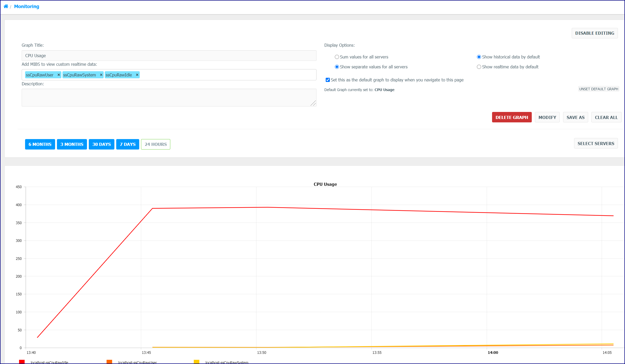This screenshot has height=364, width=625.
Task: Open the Monitoring breadcrumb link
Action: point(27,7)
